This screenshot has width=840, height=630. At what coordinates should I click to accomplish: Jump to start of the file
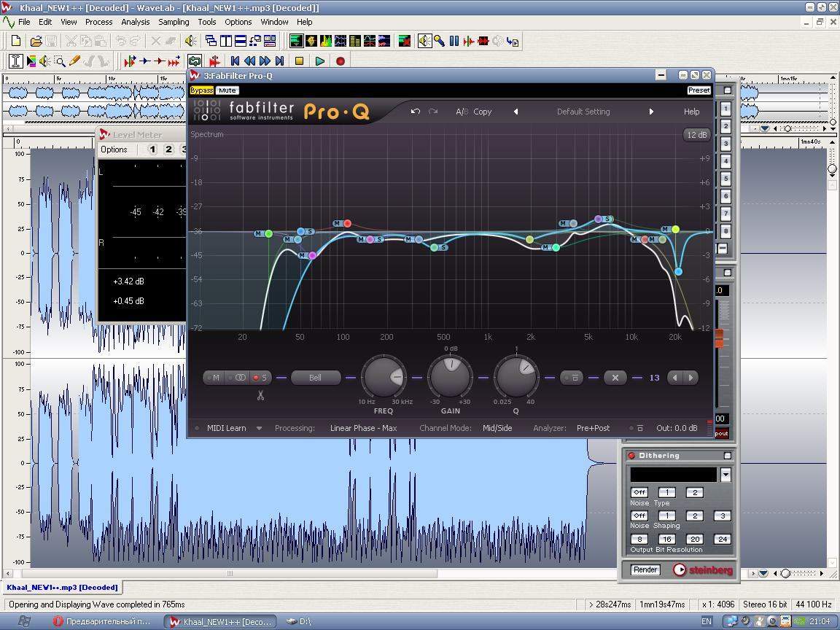(x=235, y=61)
